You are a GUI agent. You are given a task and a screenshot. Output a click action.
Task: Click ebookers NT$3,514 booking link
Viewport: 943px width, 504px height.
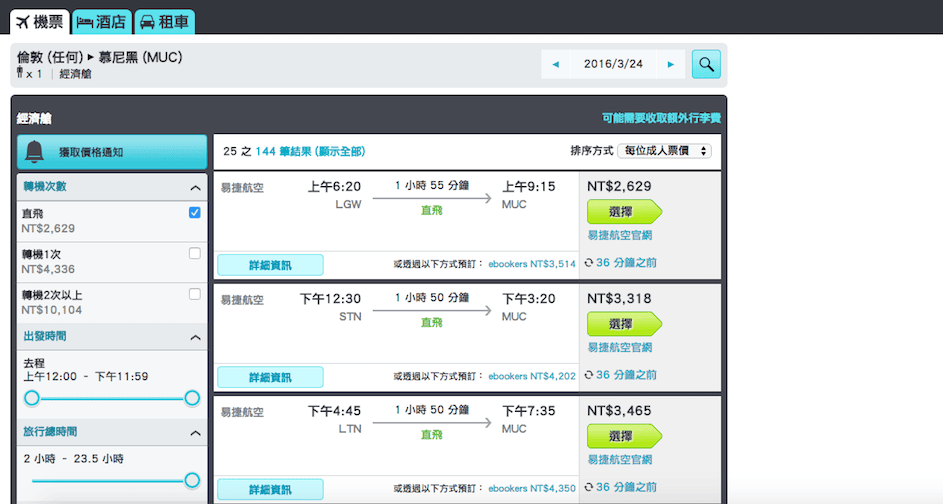[x=532, y=264]
